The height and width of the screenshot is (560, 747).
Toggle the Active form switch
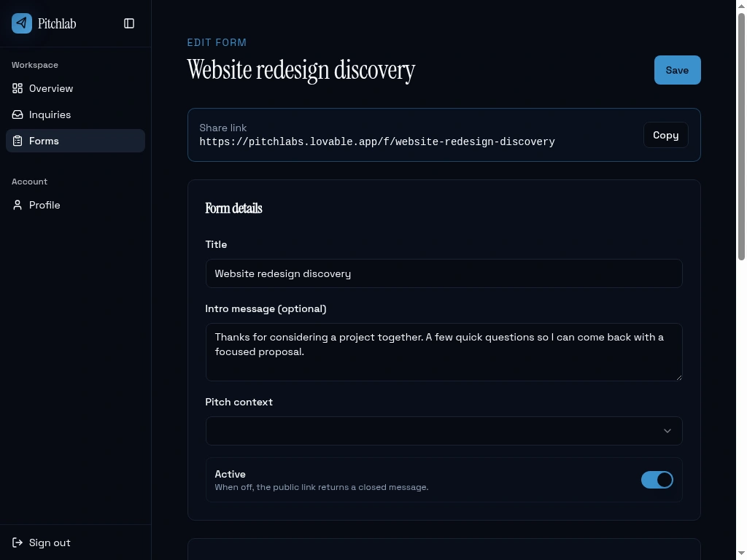coord(657,480)
